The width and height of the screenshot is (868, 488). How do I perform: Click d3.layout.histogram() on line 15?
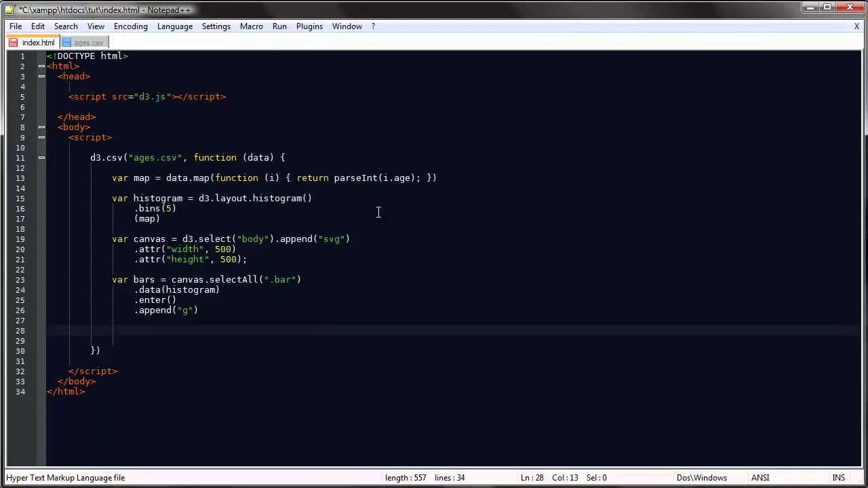[x=255, y=198]
